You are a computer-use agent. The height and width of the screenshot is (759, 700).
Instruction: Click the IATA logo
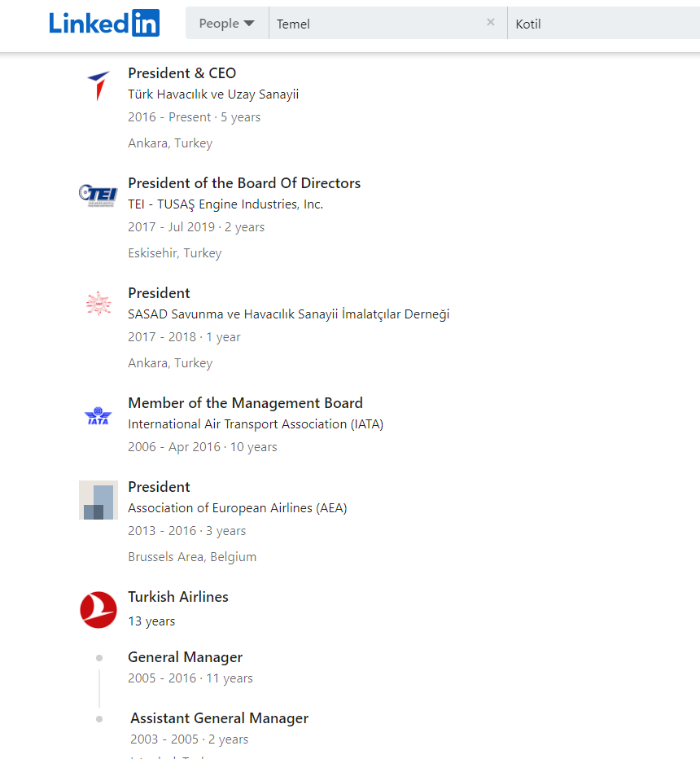pyautogui.click(x=98, y=415)
